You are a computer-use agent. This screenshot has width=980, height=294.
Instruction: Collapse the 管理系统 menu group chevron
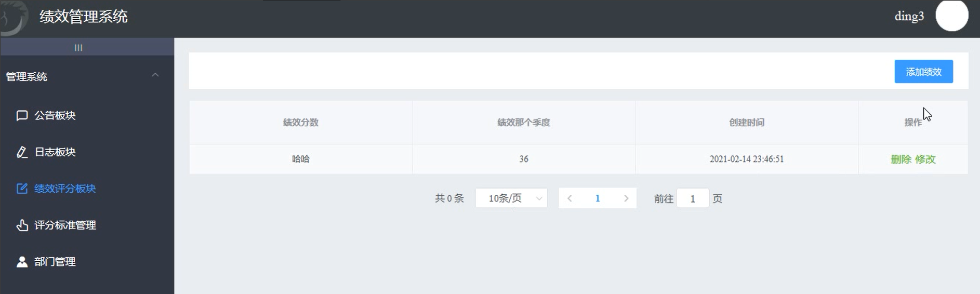click(x=155, y=75)
